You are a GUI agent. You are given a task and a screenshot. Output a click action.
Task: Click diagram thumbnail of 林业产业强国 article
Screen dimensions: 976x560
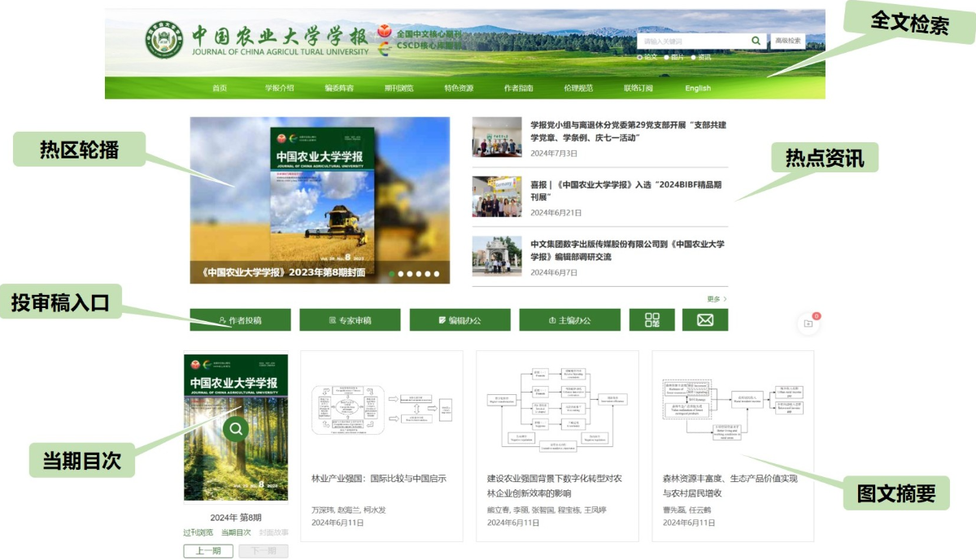381,410
